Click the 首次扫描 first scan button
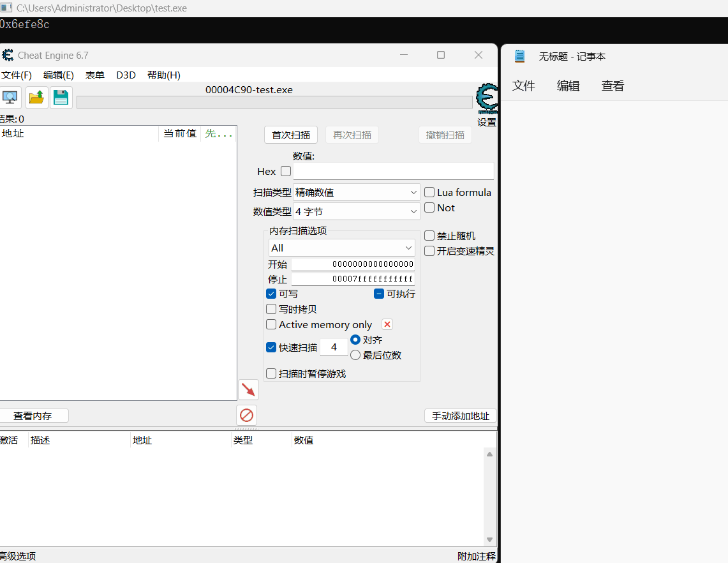This screenshot has width=728, height=563. tap(291, 135)
